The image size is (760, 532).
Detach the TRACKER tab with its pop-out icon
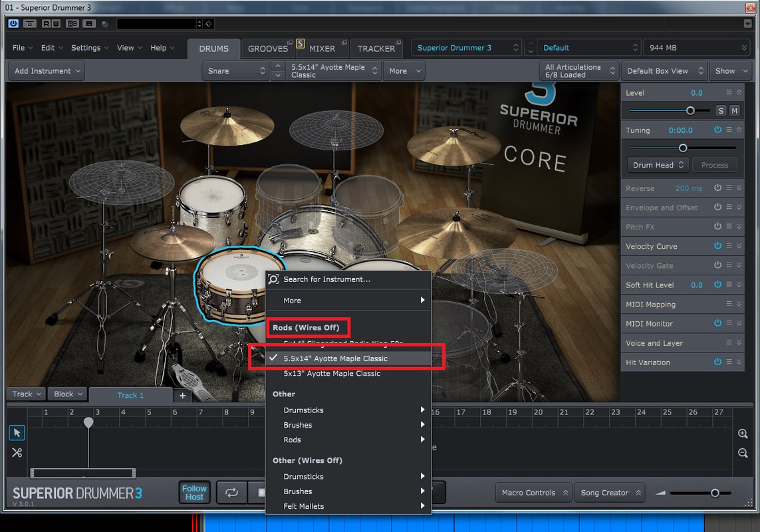(398, 42)
